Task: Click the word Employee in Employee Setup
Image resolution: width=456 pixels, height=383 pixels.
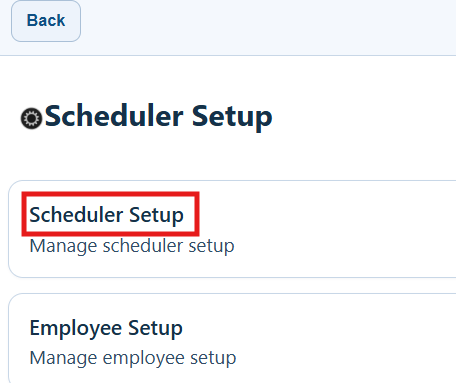Action: click(x=76, y=329)
